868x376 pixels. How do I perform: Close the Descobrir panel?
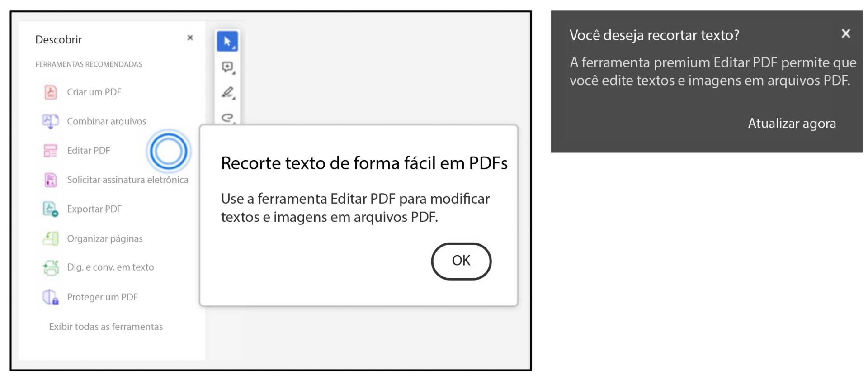[x=190, y=38]
